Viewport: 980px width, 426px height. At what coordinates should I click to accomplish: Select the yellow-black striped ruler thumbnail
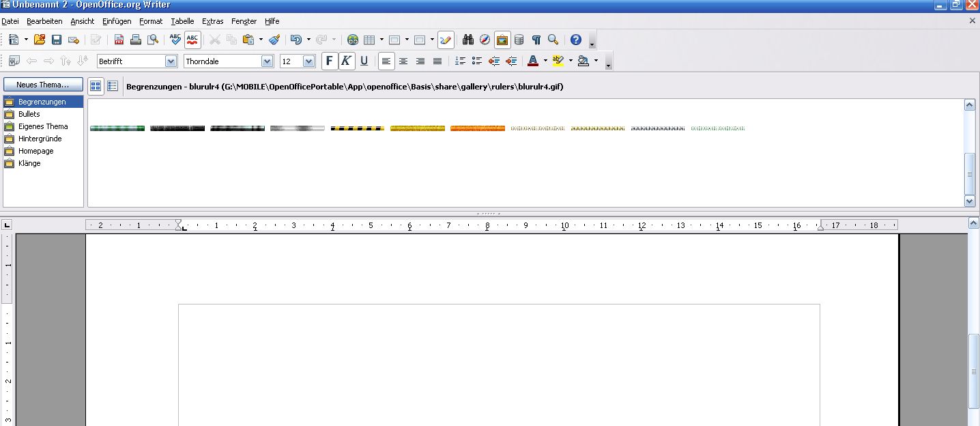point(358,128)
